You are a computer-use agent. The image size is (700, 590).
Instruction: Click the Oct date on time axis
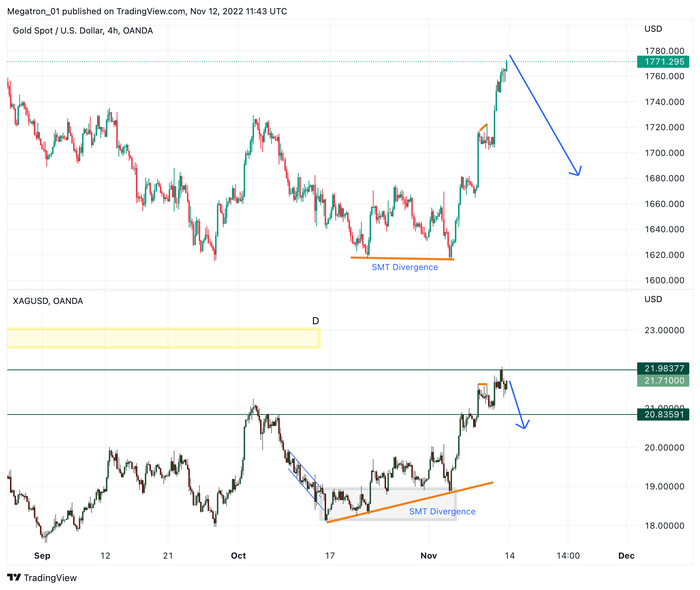pos(238,555)
